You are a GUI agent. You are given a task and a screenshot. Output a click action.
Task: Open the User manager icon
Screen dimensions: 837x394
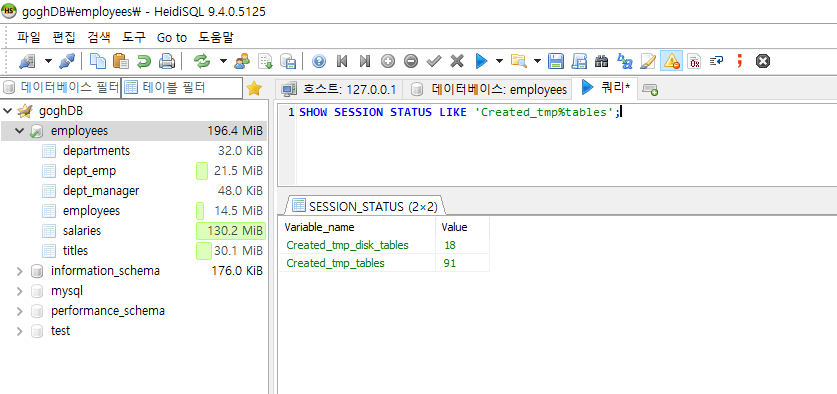242,61
